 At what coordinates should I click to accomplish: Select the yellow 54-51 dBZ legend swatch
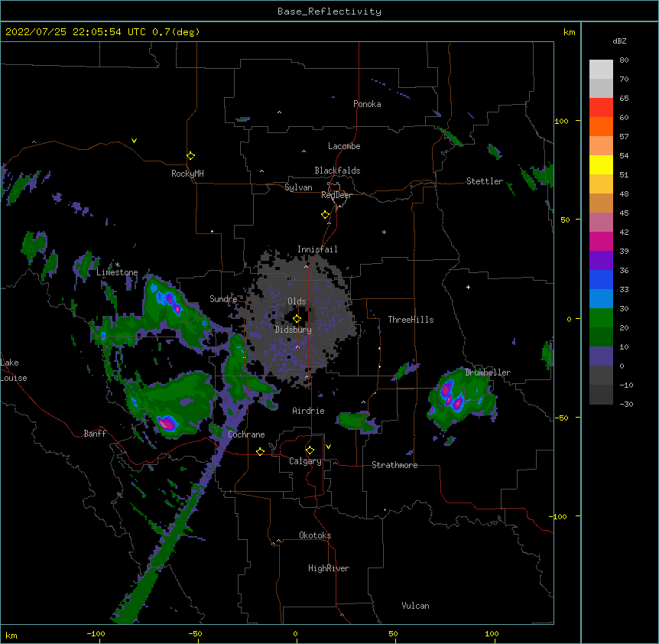(601, 164)
